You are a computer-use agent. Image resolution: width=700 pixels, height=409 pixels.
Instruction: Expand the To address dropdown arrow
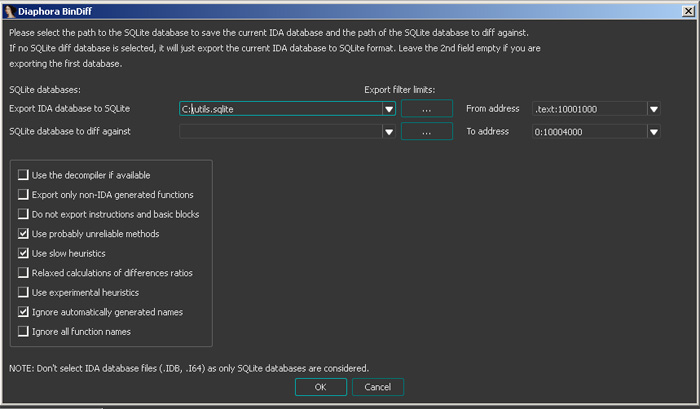pyautogui.click(x=654, y=132)
